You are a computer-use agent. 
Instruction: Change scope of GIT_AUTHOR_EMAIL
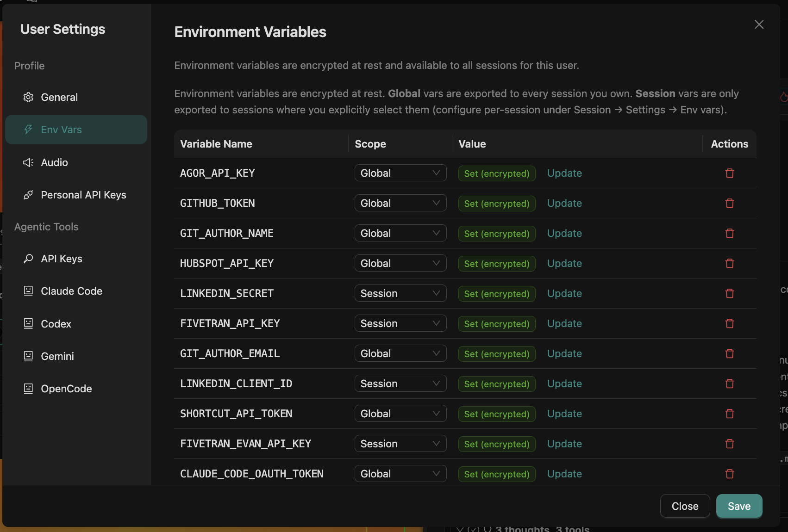[400, 353]
